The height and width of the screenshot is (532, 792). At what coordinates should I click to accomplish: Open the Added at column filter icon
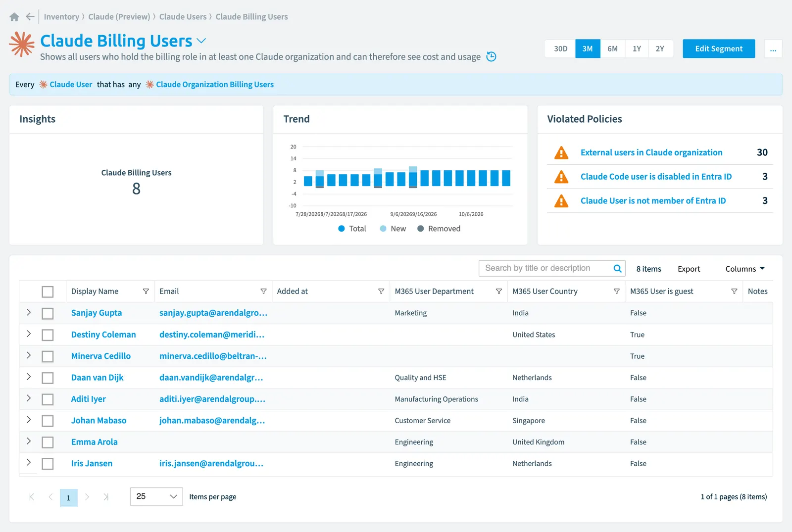point(381,291)
